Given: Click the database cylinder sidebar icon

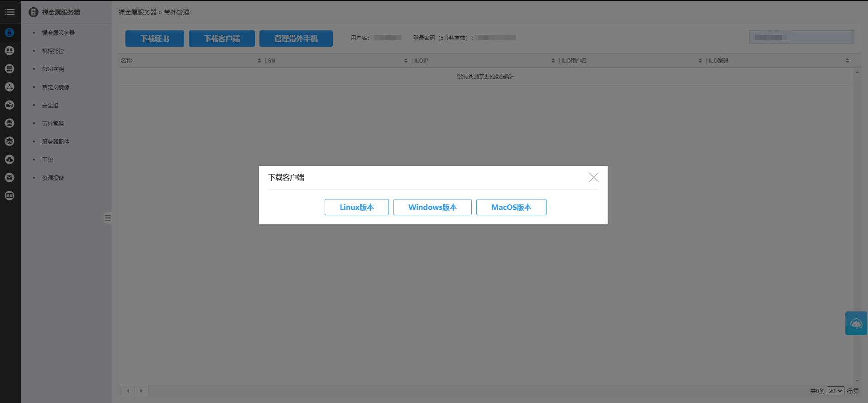Looking at the screenshot, I should [10, 123].
